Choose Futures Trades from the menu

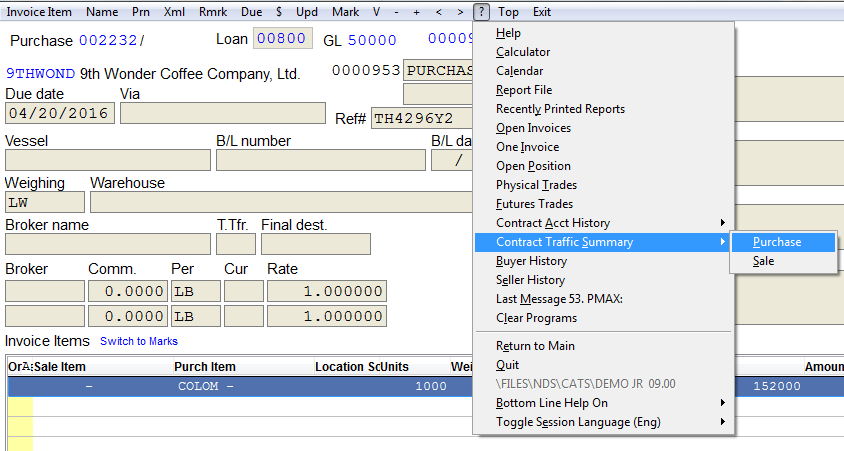[603, 204]
